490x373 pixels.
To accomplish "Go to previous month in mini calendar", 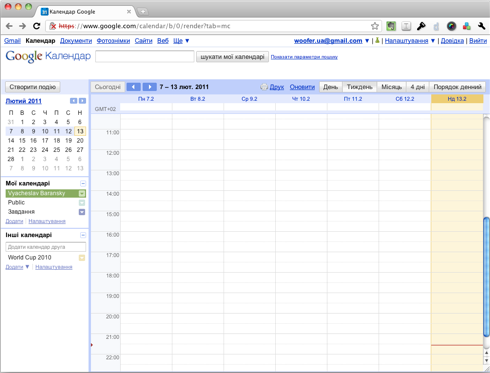I will coord(73,101).
